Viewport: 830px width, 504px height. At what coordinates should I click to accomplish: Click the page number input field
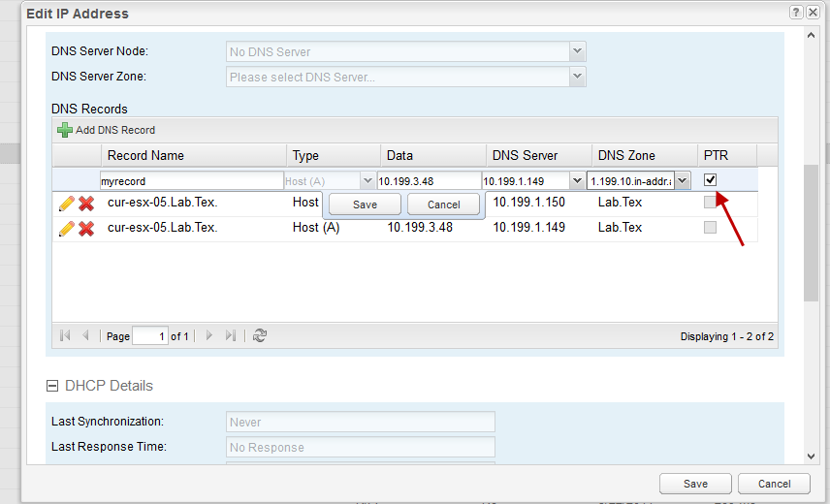(150, 335)
